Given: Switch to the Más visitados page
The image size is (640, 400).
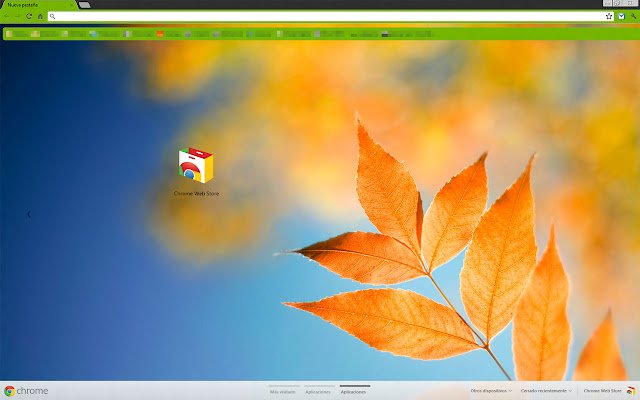Looking at the screenshot, I should pos(282,392).
